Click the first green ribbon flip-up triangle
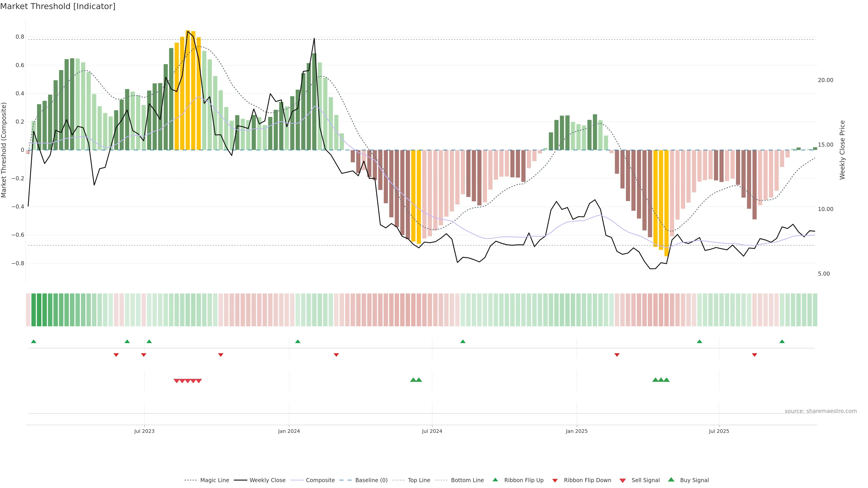This screenshot has height=488, width=868. pyautogui.click(x=33, y=342)
